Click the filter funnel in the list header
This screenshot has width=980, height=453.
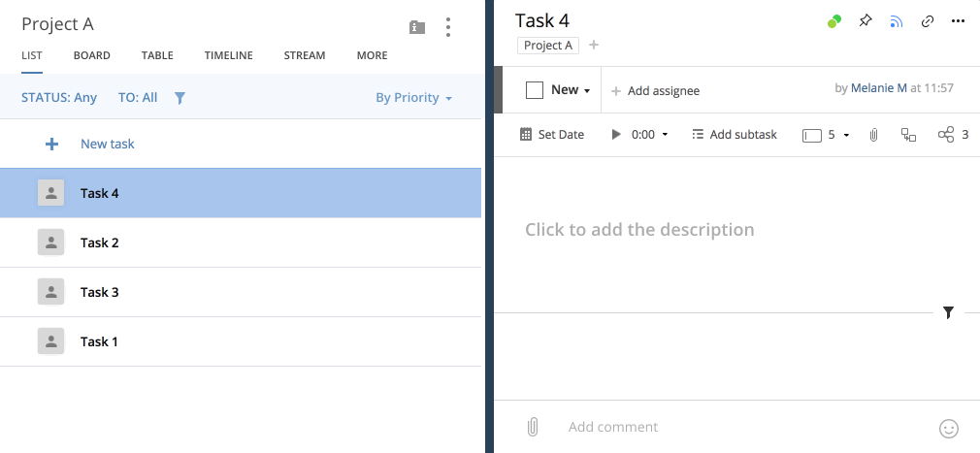[180, 97]
